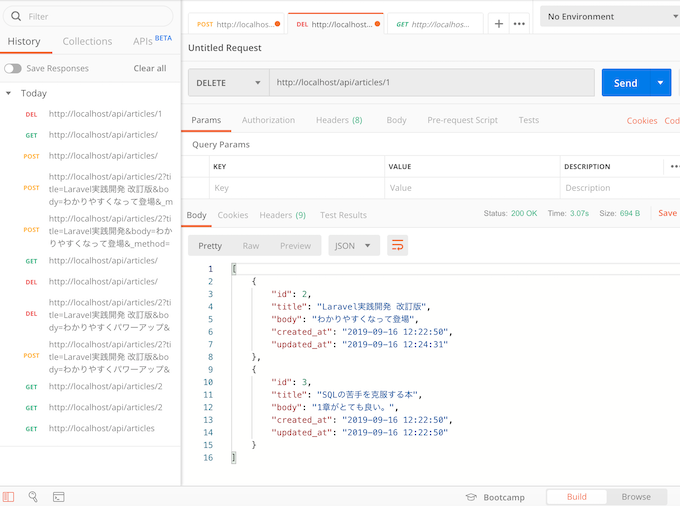The height and width of the screenshot is (506, 680).
Task: Open the Authorization tab
Action: 268,120
